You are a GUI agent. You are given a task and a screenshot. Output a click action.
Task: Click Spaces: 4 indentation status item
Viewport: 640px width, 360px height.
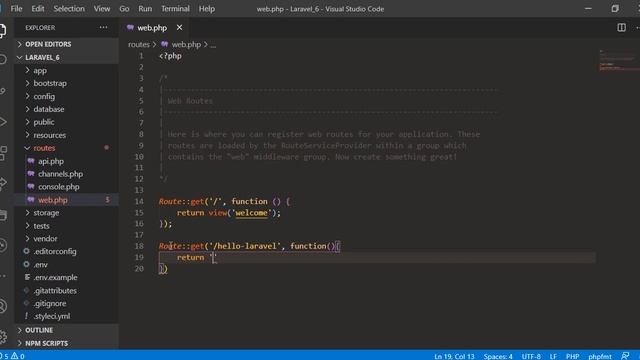click(x=498, y=356)
